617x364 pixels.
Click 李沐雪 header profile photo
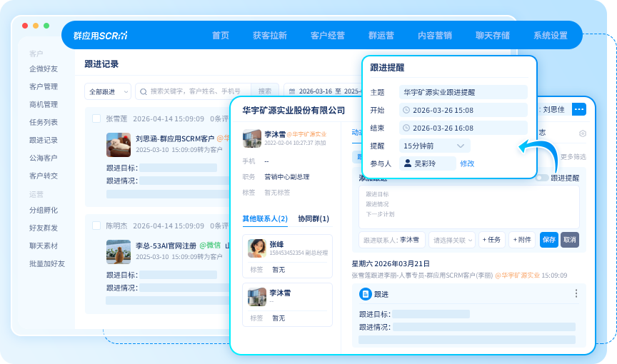252,138
